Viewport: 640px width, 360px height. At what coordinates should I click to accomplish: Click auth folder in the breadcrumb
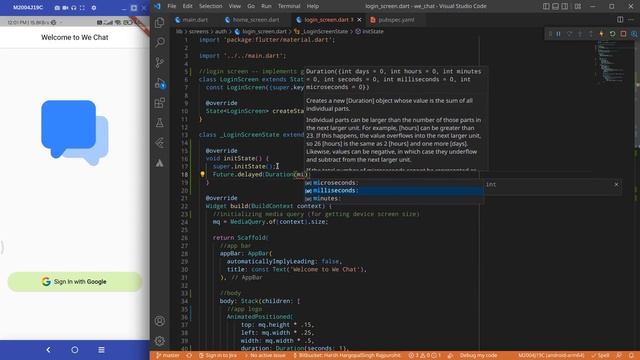221,31
